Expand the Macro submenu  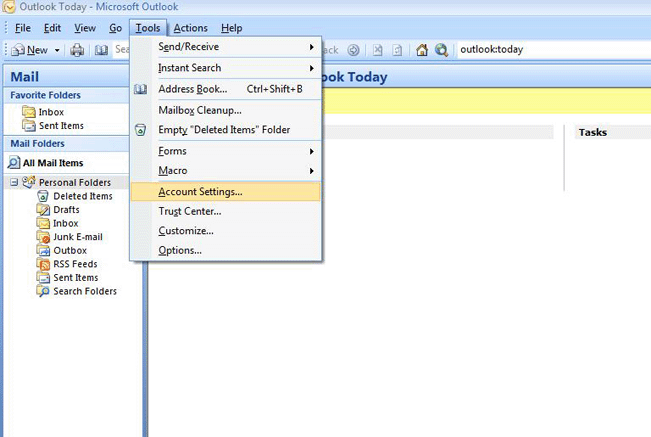click(x=226, y=171)
